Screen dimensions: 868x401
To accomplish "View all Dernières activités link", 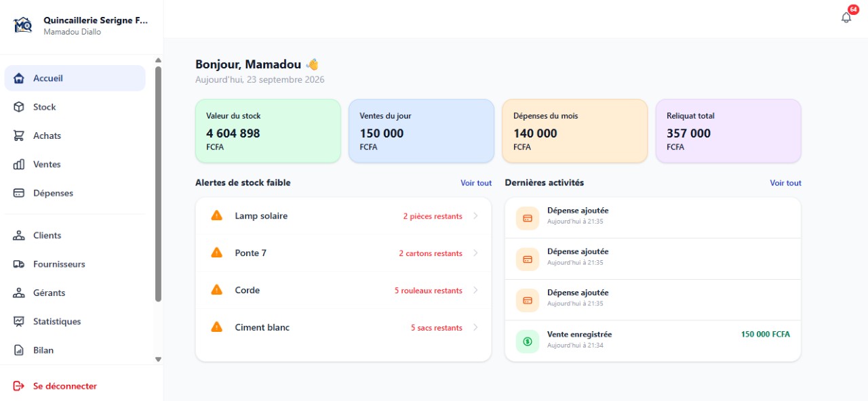I will tap(785, 183).
